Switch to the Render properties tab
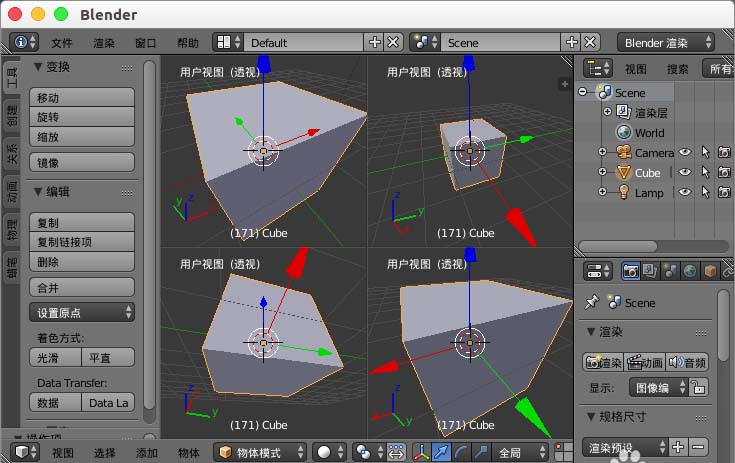The image size is (735, 463). pos(630,271)
